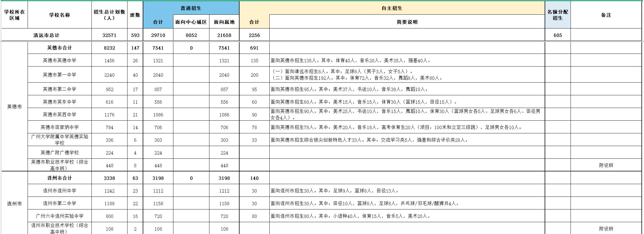Select the 清远市总计 row label
Screen dimensions: 644x234
pyautogui.click(x=46, y=35)
